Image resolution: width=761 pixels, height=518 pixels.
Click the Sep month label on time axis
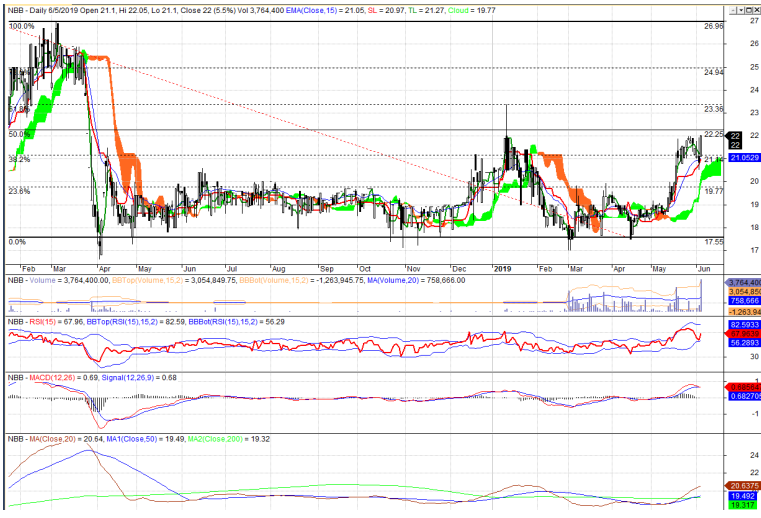[x=327, y=268]
